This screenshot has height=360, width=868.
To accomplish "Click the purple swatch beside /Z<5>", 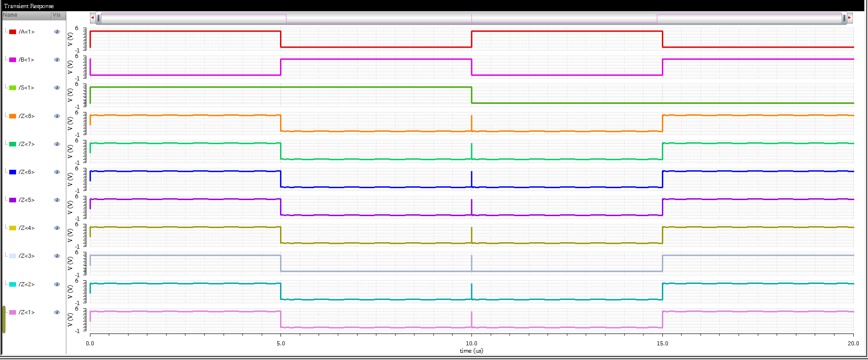I will (x=13, y=200).
